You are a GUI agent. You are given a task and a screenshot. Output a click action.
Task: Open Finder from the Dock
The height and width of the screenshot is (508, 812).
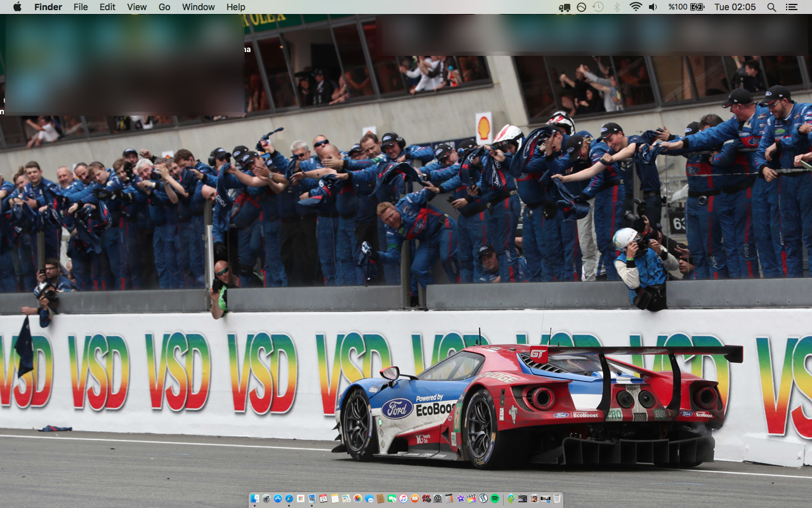coord(255,498)
